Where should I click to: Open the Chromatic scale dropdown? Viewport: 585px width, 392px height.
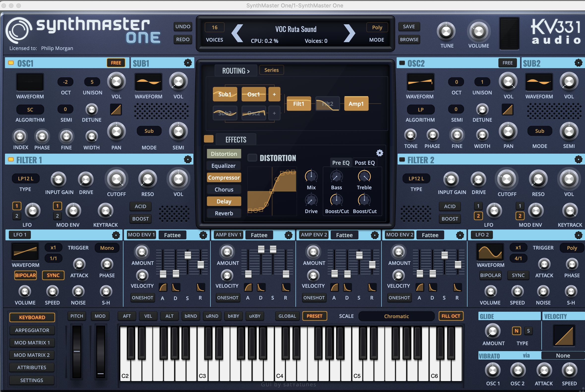pos(396,316)
